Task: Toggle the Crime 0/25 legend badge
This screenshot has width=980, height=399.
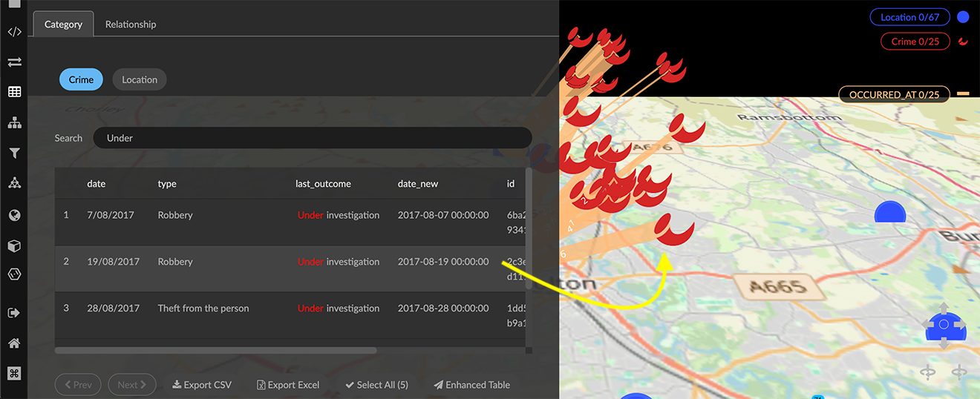Action: (915, 42)
